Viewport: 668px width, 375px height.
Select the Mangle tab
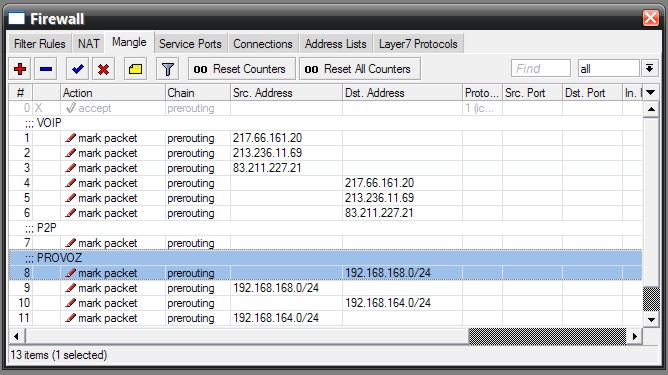coord(129,42)
